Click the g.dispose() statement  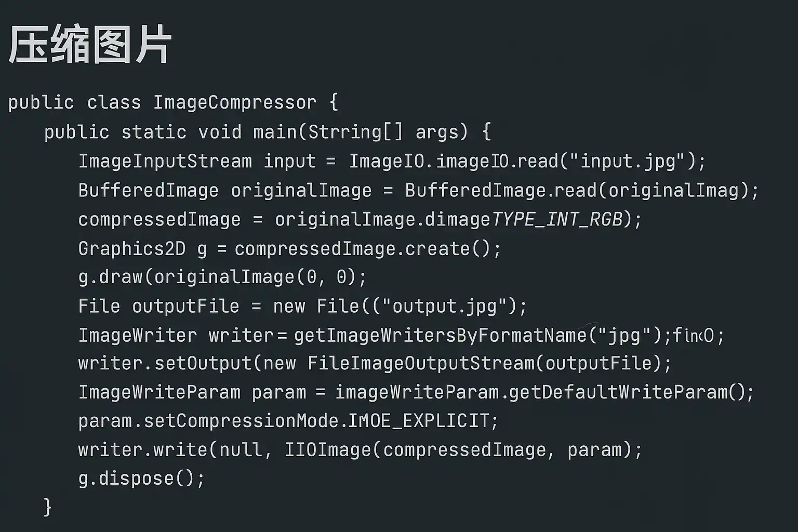tap(142, 478)
